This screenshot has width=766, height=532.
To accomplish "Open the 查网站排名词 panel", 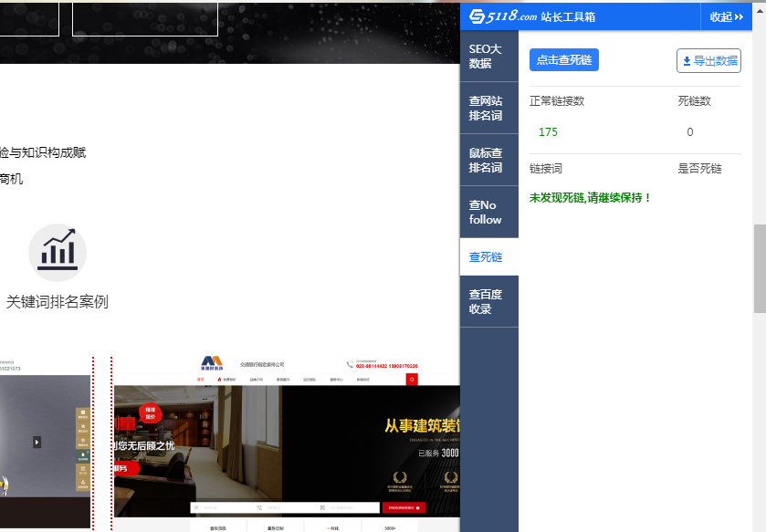I will (x=488, y=108).
